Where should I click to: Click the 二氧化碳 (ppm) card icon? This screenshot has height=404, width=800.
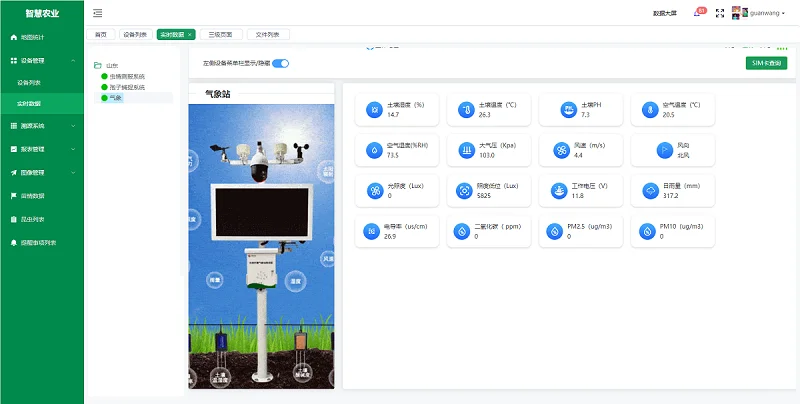point(462,232)
